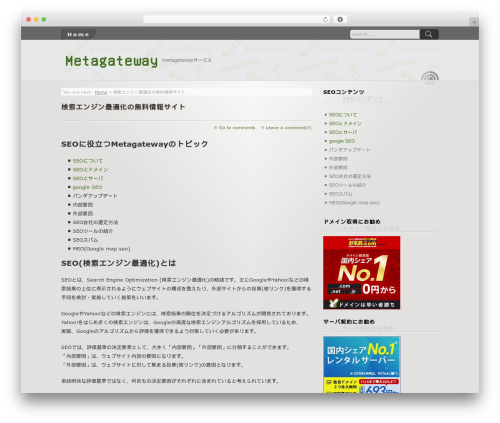The image size is (500, 423).
Task: Select 内部要因 in the main topic list
Action: click(x=83, y=205)
